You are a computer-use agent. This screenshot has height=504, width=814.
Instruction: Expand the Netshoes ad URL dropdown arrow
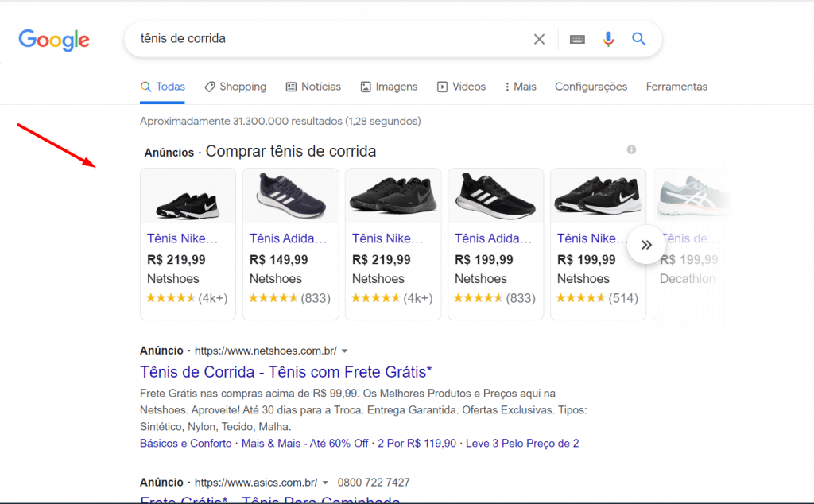coord(345,351)
